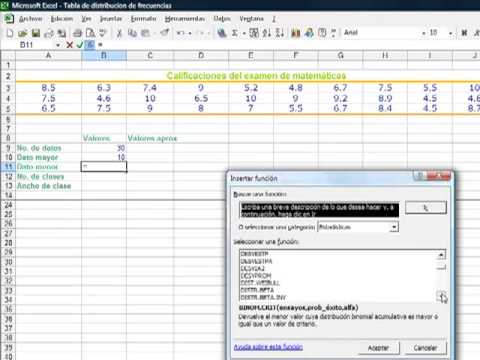Open the Datos menu
Screen dimensions: 480x360
[x=222, y=19]
